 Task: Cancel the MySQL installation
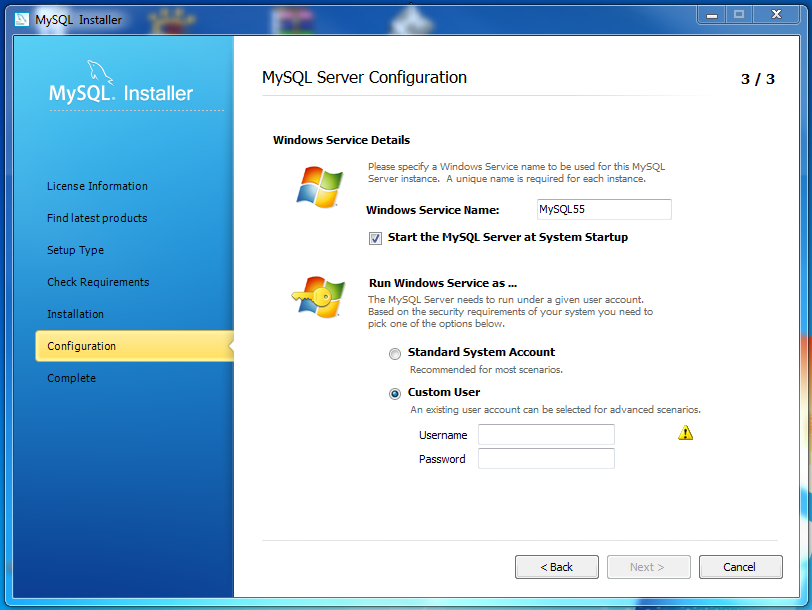coord(741,567)
